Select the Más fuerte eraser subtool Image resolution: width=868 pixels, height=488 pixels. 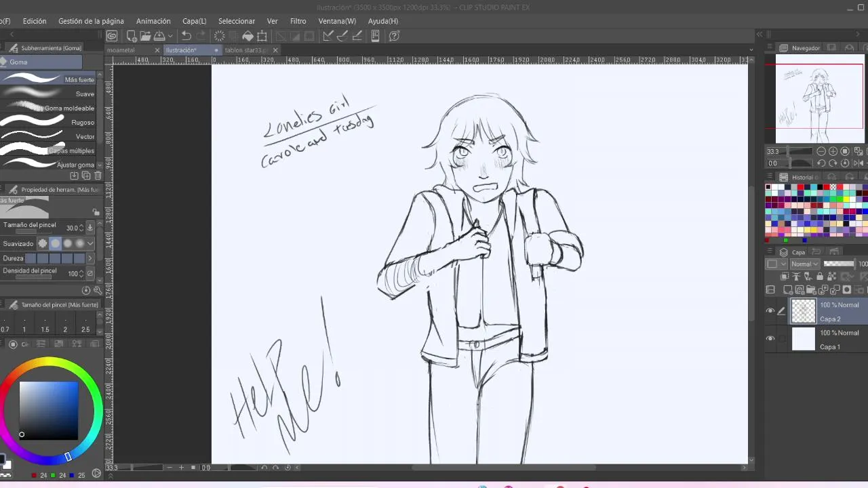coord(48,79)
